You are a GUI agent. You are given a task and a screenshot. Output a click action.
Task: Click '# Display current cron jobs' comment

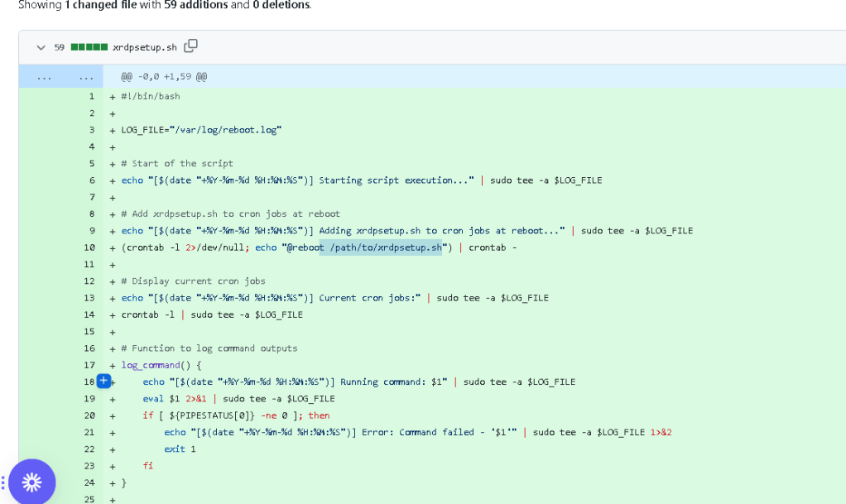click(x=193, y=281)
